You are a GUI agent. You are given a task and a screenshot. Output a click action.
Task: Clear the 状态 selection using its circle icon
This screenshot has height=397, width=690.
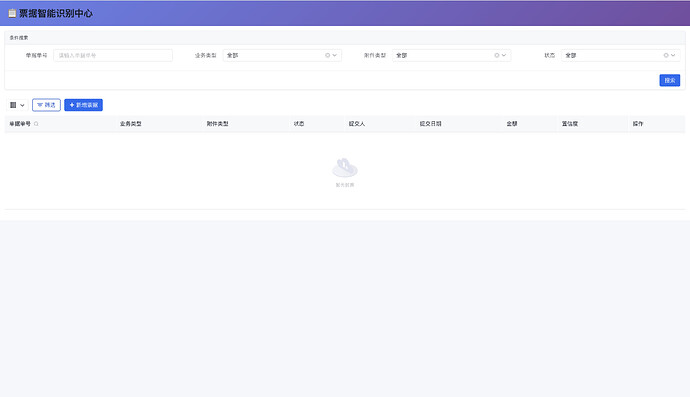666,55
